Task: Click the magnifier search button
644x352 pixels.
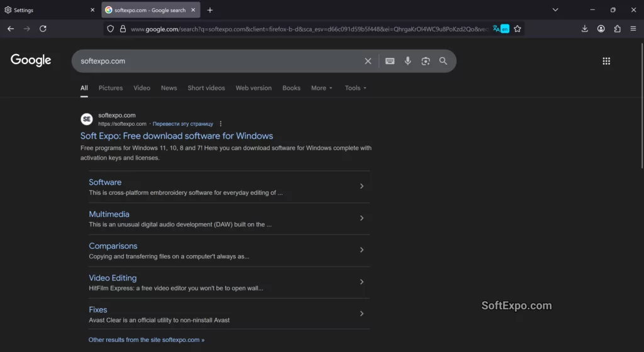Action: [443, 61]
